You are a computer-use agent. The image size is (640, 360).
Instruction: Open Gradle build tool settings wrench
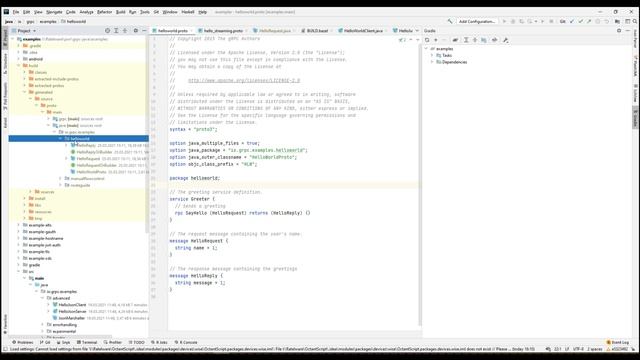(505, 40)
